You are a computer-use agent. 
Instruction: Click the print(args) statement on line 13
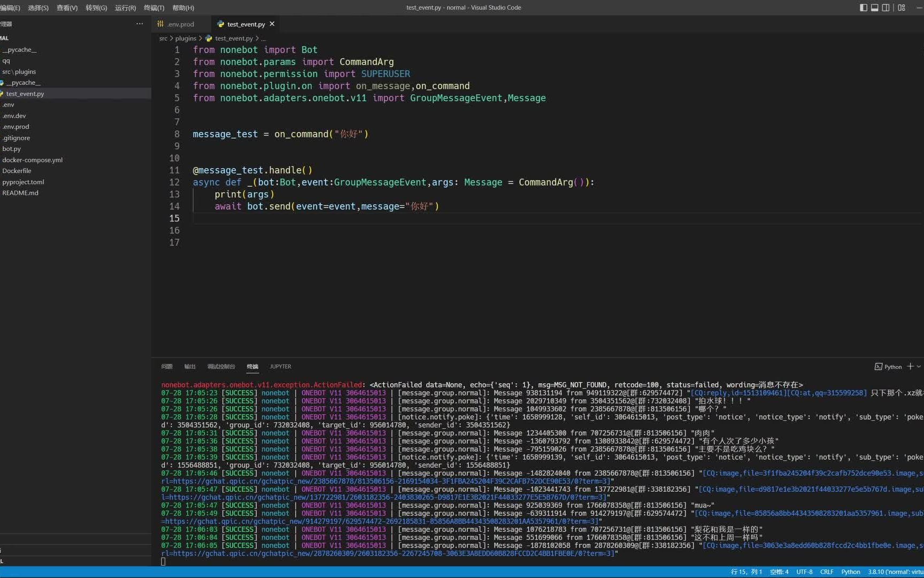(244, 194)
